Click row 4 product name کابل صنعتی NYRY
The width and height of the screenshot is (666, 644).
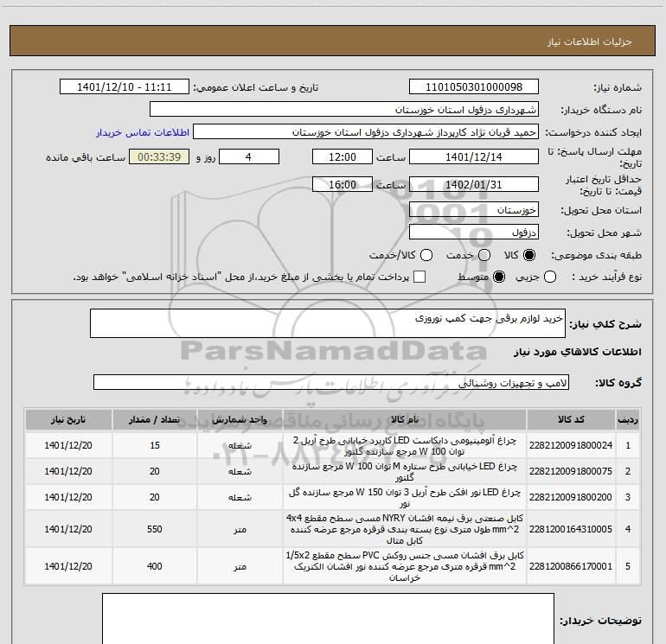click(x=405, y=529)
